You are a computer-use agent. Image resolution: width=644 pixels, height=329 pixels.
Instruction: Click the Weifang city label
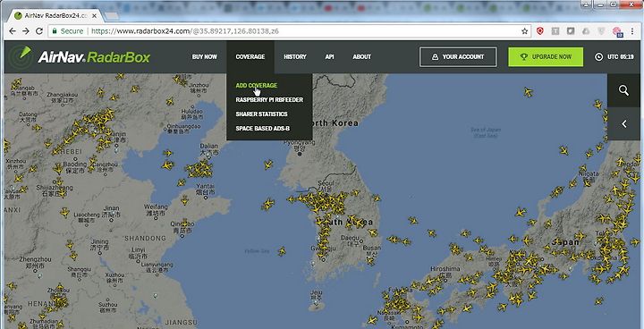(x=156, y=209)
